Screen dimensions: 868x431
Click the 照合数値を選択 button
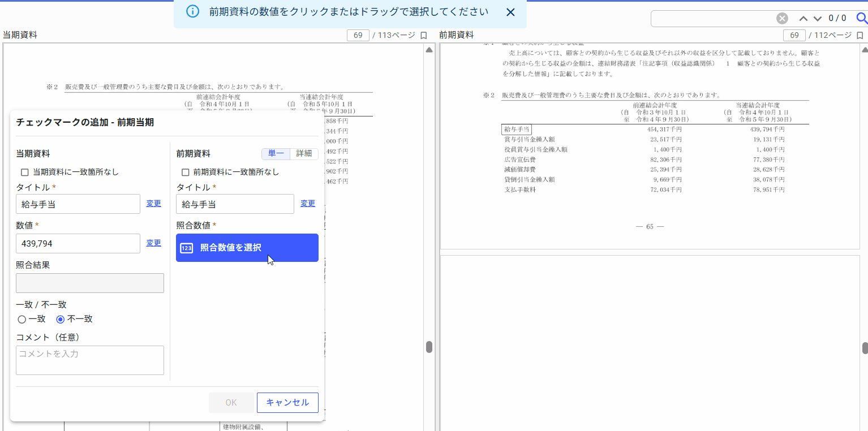coord(247,248)
